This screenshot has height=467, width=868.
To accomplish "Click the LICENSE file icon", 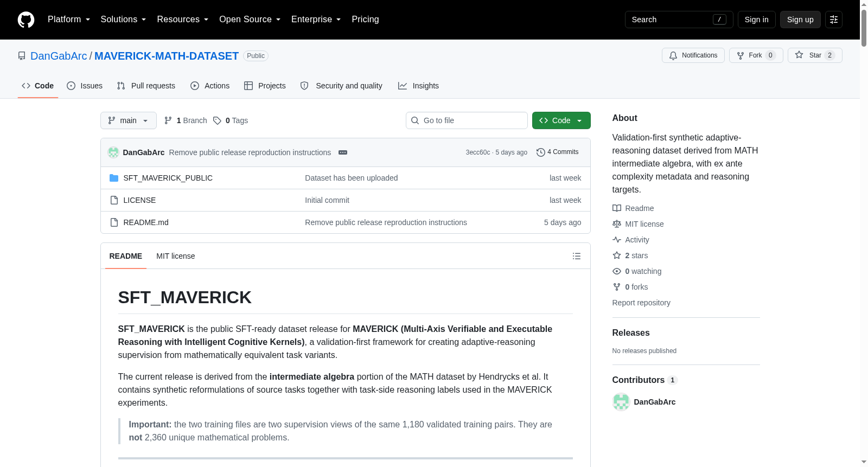I will pyautogui.click(x=114, y=200).
